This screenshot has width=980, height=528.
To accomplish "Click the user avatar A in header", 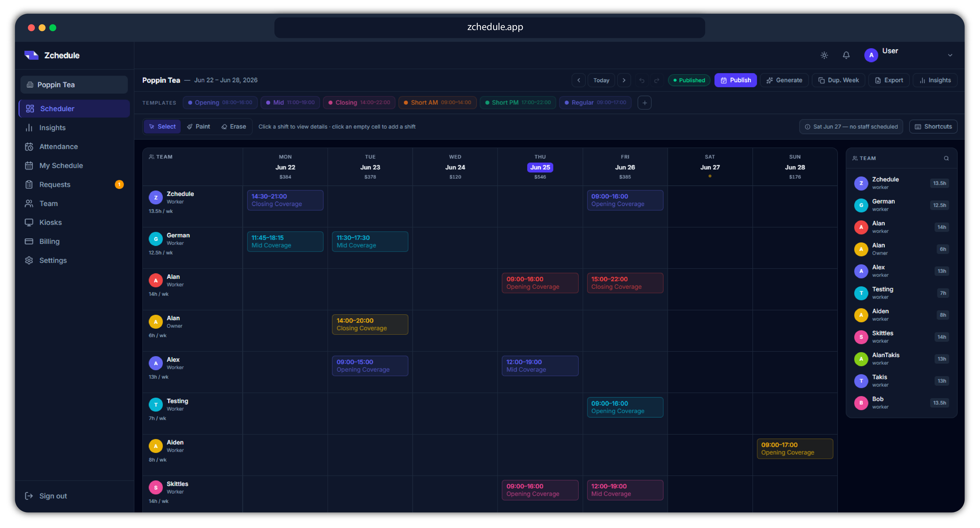I will click(x=871, y=55).
